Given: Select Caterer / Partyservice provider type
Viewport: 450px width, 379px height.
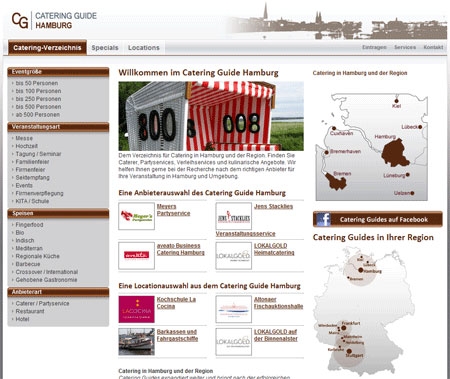Looking at the screenshot, I should pos(42,303).
